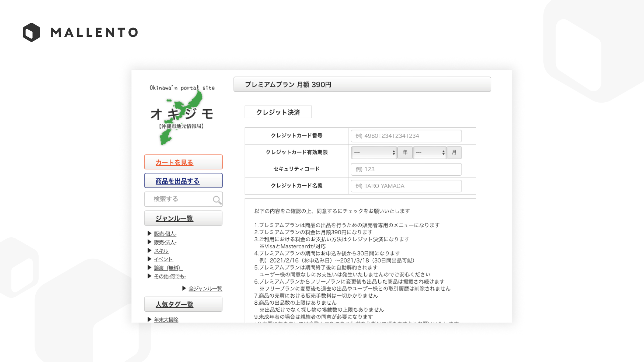
Task: Open the expiration month dropdown
Action: [x=430, y=153]
